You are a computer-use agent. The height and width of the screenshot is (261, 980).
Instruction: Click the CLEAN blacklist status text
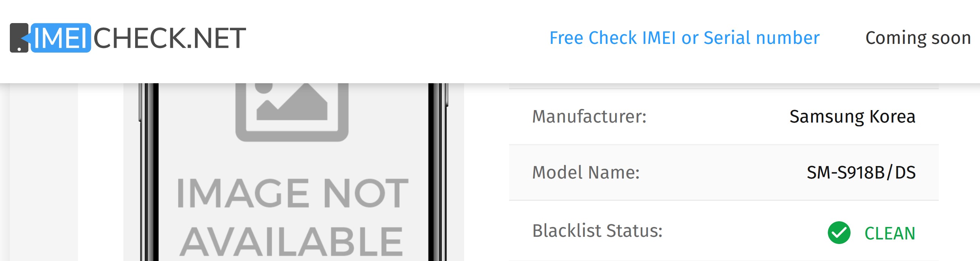890,233
